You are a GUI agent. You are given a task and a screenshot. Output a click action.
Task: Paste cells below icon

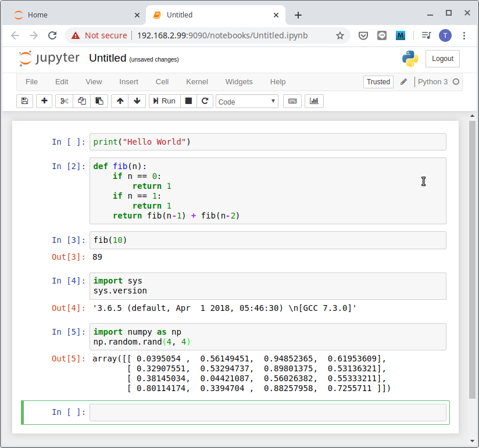(99, 101)
